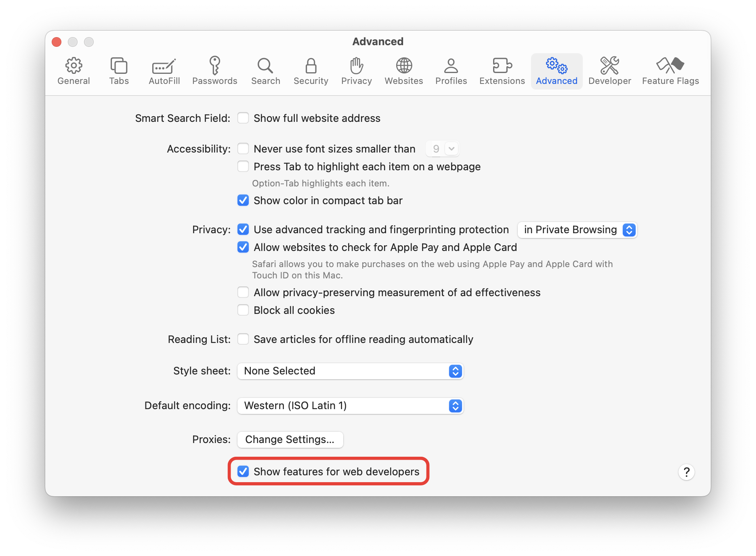Open the Privacy settings pane
Viewport: 756px width, 556px height.
point(357,71)
